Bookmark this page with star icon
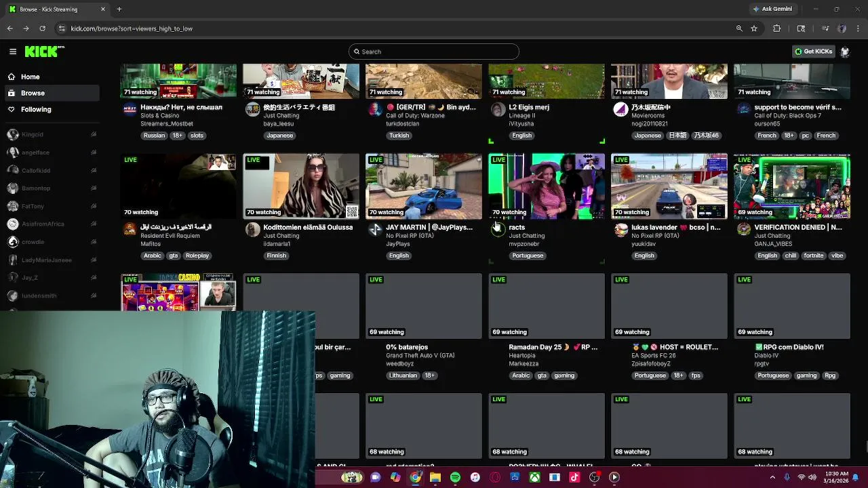 pyautogui.click(x=754, y=28)
